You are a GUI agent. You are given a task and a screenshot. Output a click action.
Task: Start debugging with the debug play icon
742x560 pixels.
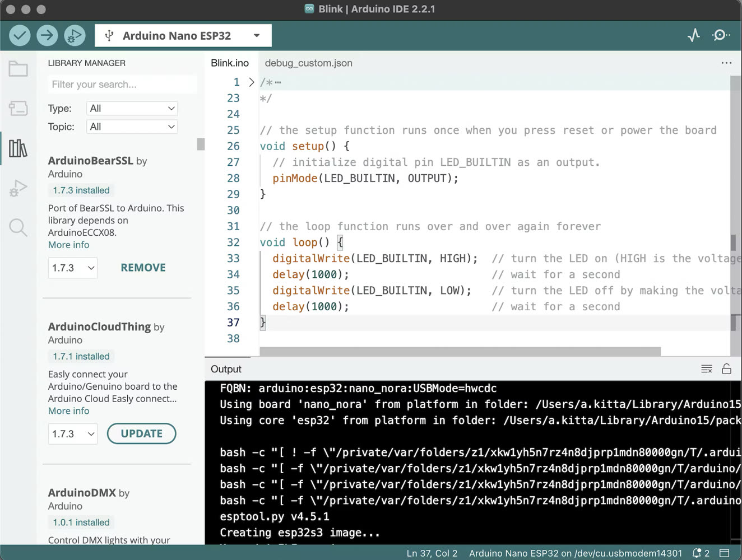pos(75,36)
